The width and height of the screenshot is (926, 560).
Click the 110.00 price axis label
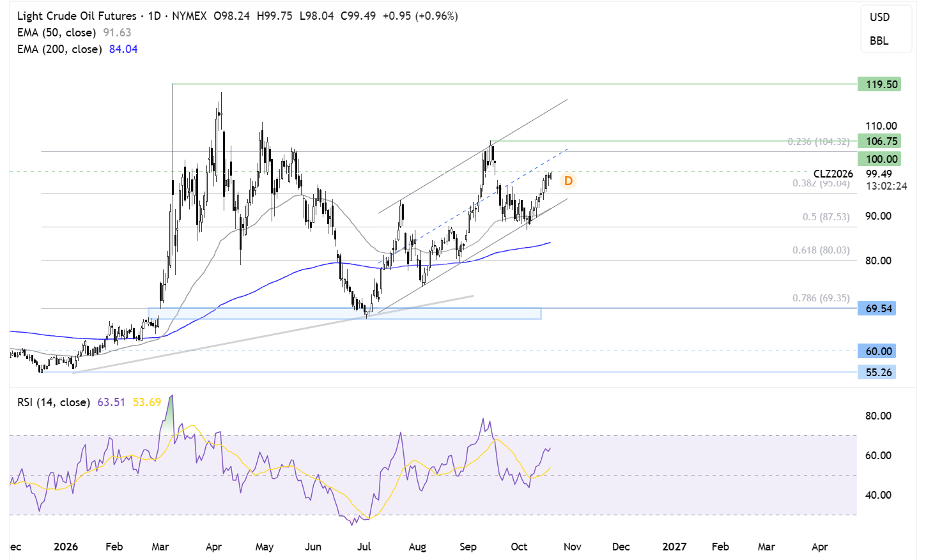click(881, 126)
